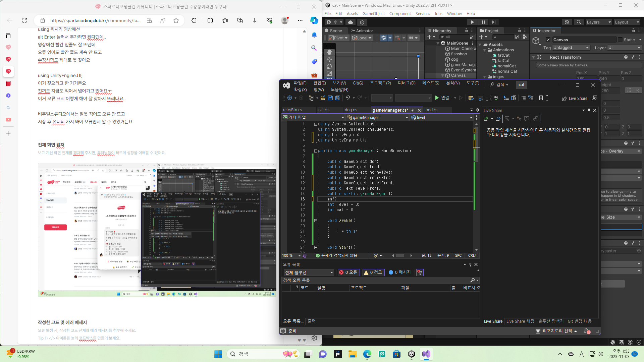Click the Bookmark icon in Visual Studio toolbar
644x362 pixels.
[541, 98]
